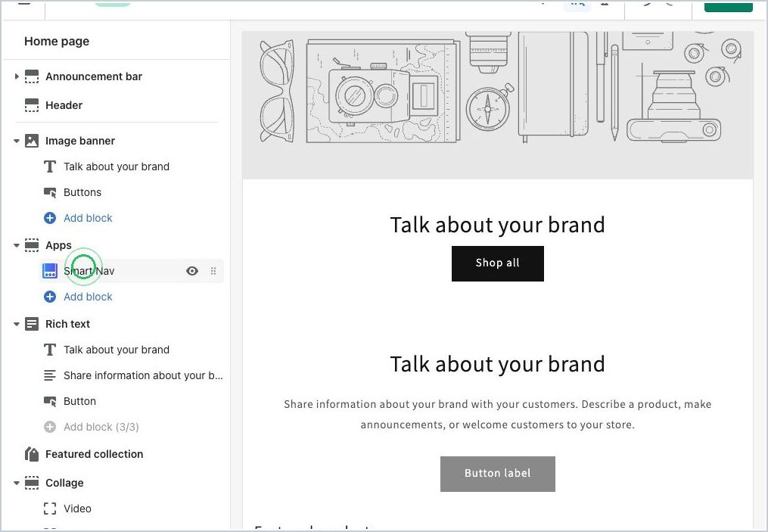Select the Announcement bar section
This screenshot has width=768, height=532.
tap(94, 76)
